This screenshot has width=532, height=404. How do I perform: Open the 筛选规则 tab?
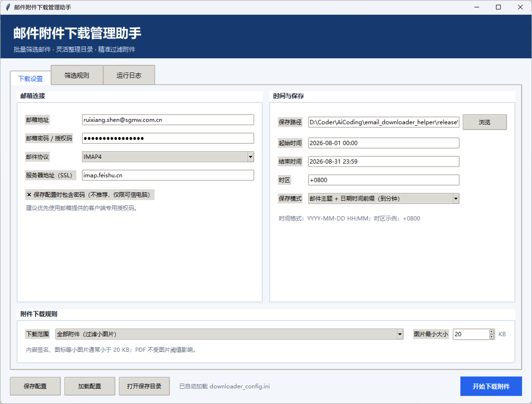click(77, 75)
